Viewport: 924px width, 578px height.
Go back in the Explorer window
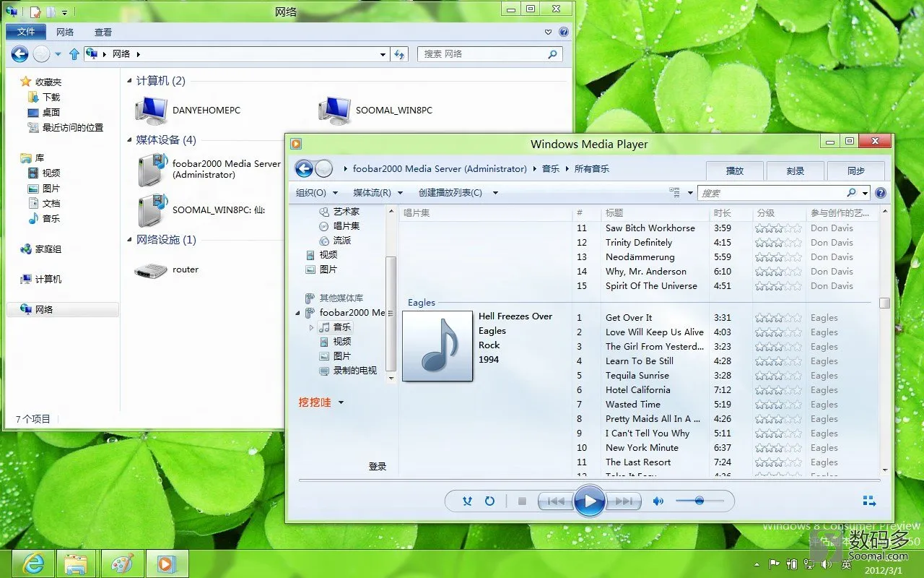19,53
